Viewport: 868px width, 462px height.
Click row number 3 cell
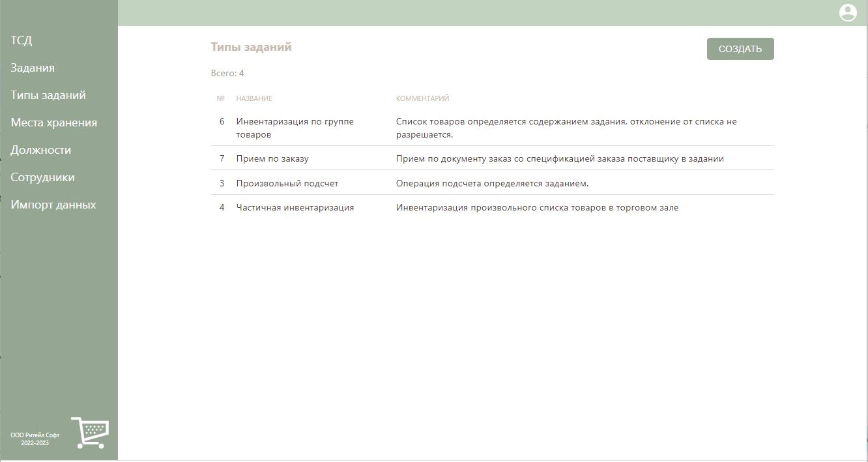coord(222,183)
